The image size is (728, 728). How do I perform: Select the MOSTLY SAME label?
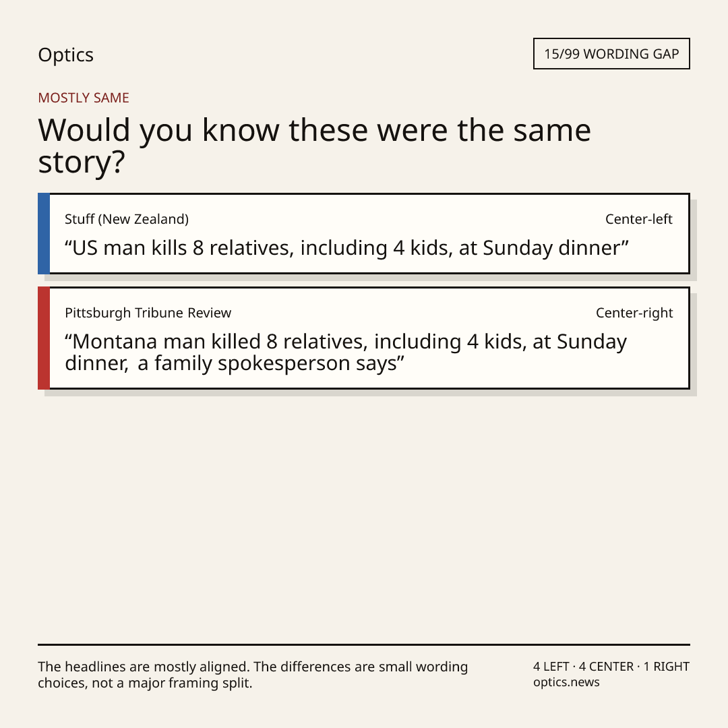84,98
